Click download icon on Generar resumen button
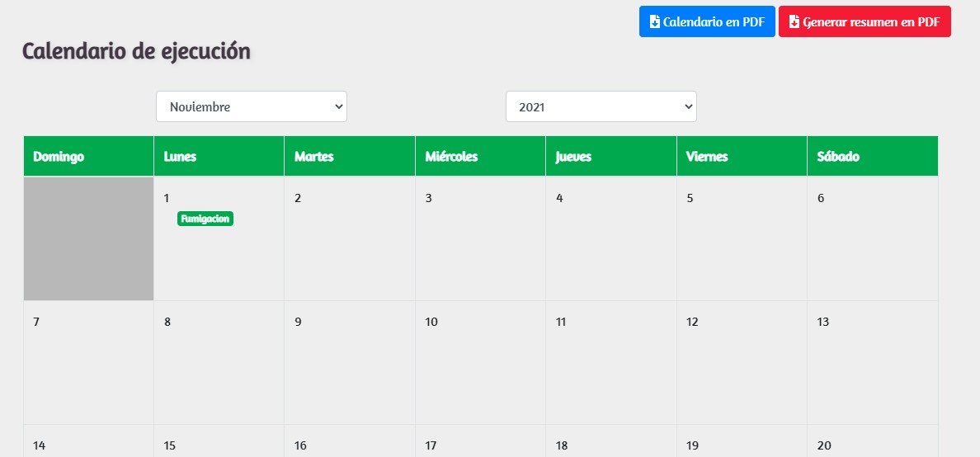980x457 pixels. [x=794, y=22]
